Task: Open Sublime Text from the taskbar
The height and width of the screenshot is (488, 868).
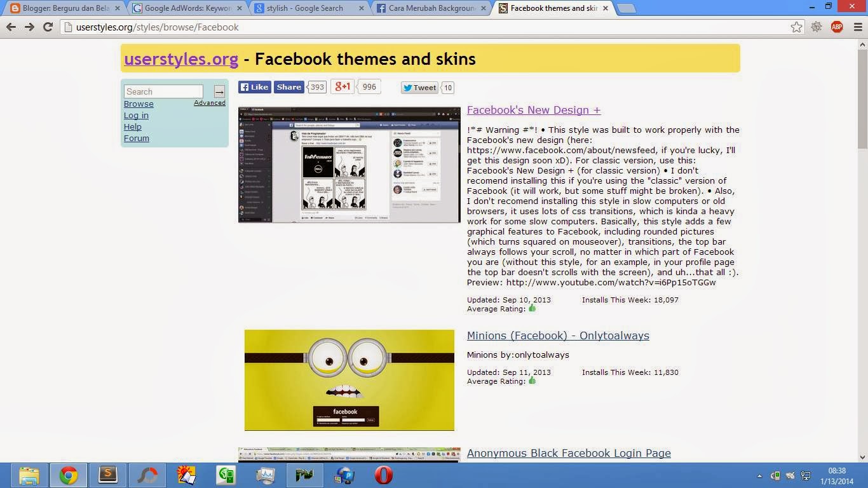Action: (x=108, y=475)
